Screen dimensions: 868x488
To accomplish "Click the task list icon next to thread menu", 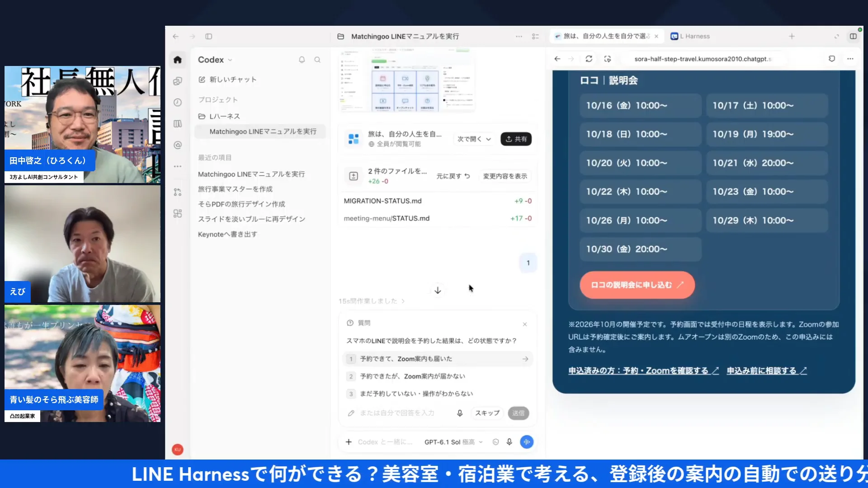I will 535,36.
